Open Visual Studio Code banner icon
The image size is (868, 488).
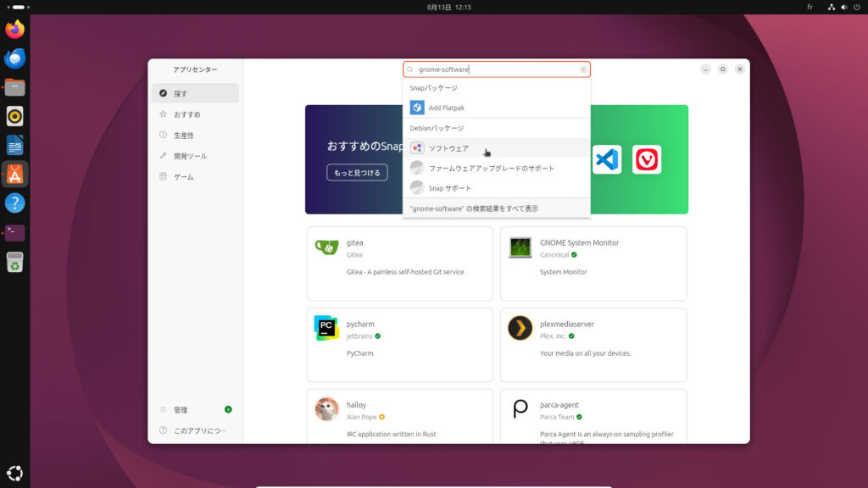click(x=607, y=159)
